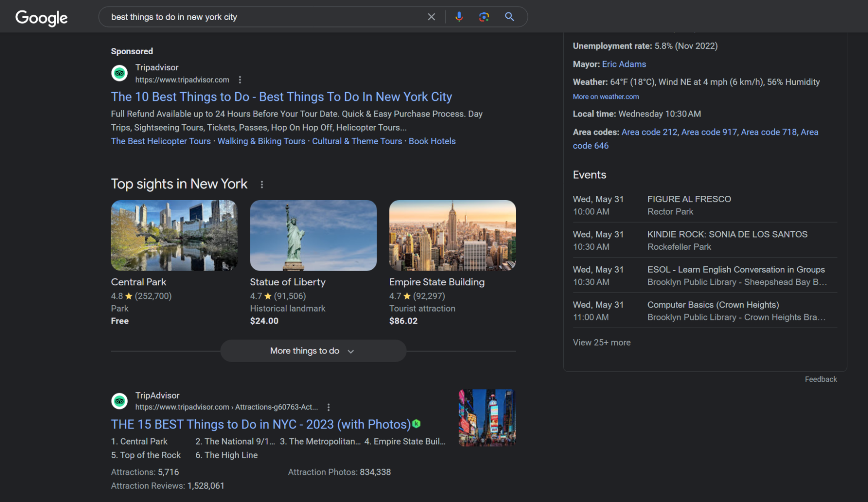
Task: Open Statue of Liberty photo card
Action: [x=313, y=235]
